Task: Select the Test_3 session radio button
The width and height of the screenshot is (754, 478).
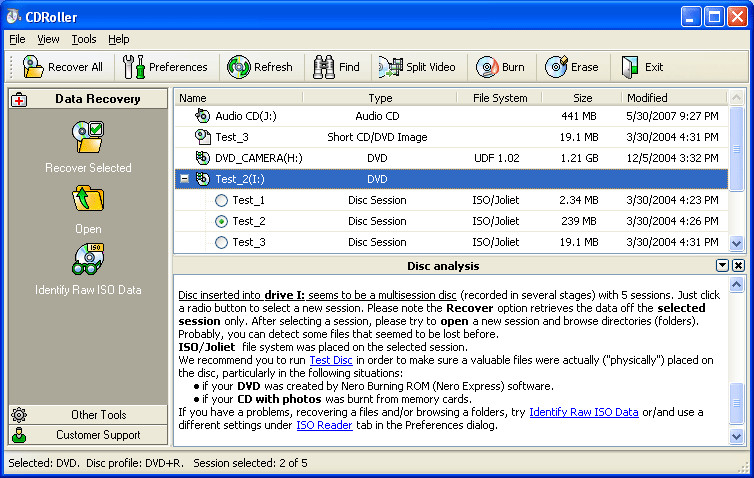Action: coord(221,242)
